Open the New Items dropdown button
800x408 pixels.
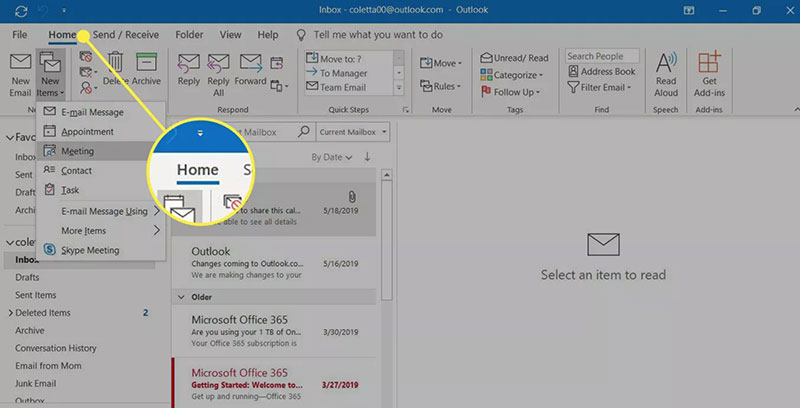coord(50,74)
